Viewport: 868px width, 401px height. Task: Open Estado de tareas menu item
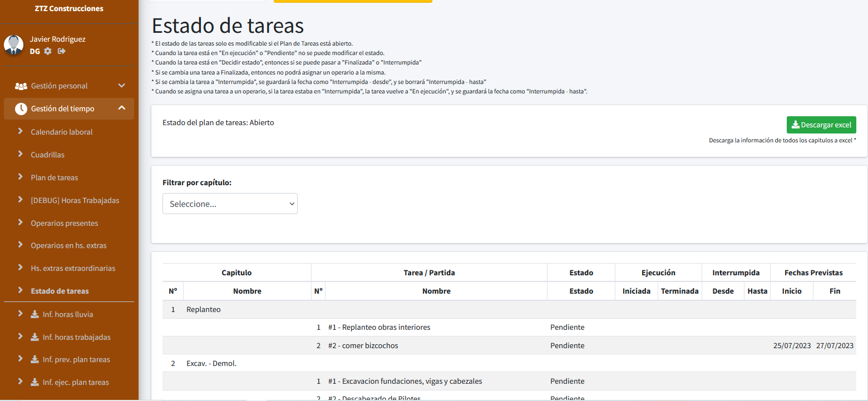pyautogui.click(x=60, y=291)
